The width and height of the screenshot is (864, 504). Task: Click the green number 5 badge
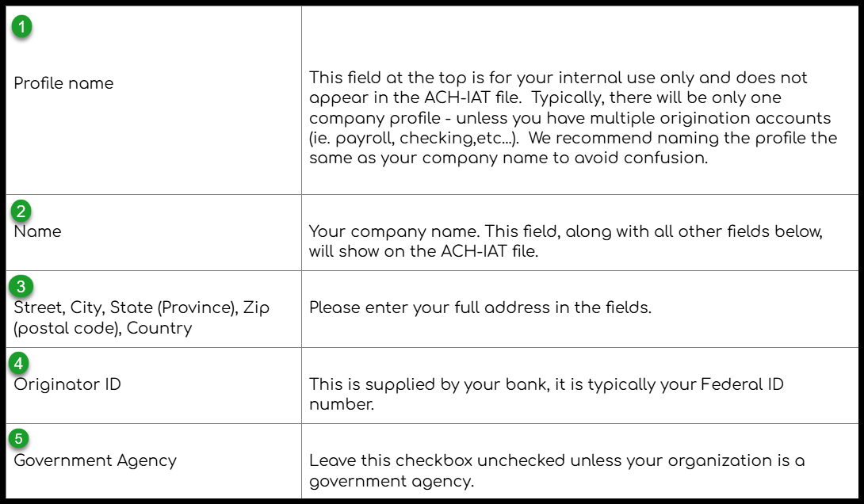point(21,439)
